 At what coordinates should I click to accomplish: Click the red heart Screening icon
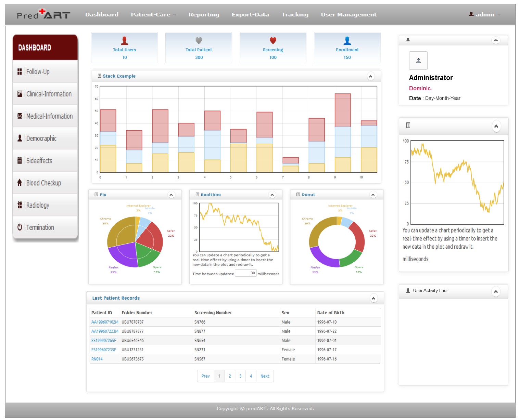tap(273, 40)
